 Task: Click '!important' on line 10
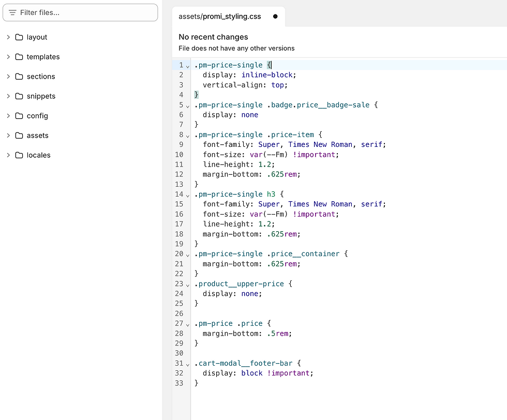(x=314, y=155)
